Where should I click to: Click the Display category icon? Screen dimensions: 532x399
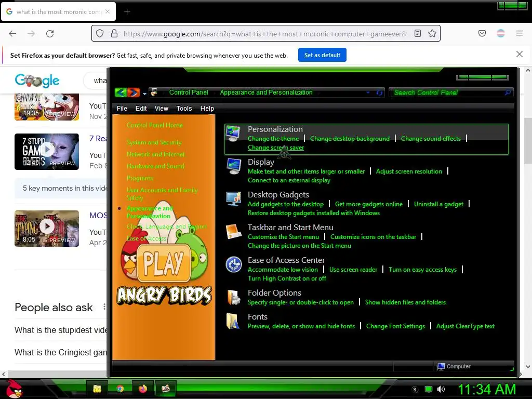[233, 166]
